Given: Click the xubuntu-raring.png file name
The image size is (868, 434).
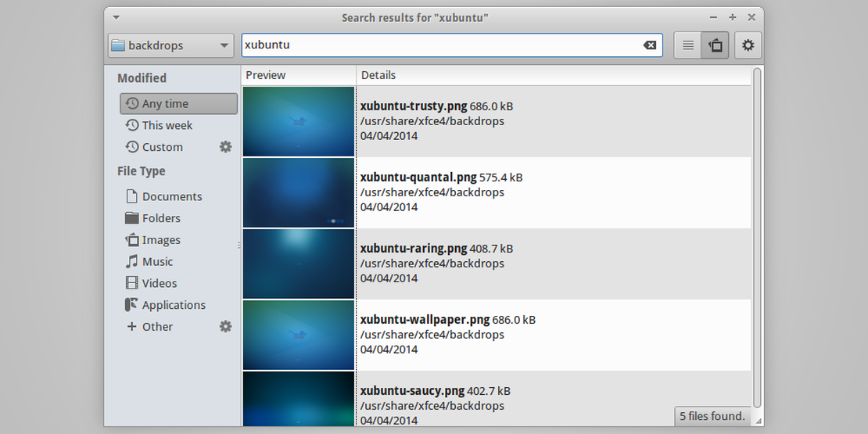Looking at the screenshot, I should coord(414,249).
